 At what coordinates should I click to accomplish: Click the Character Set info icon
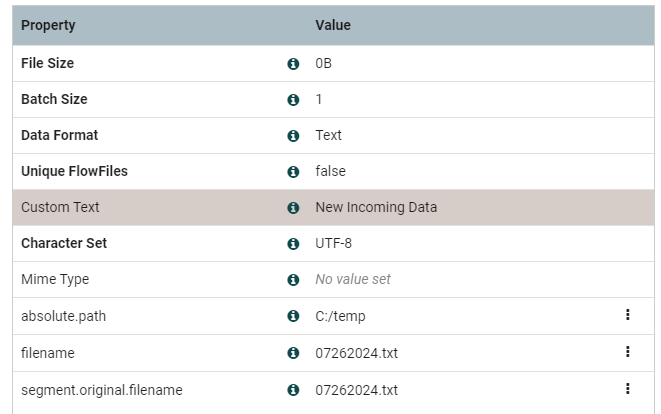click(x=293, y=244)
